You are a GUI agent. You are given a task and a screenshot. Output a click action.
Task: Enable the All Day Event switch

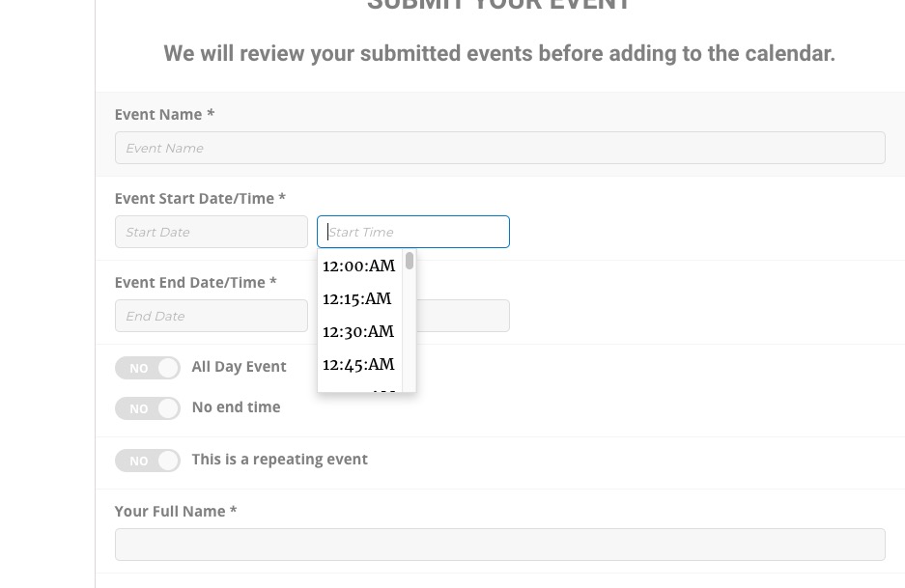point(148,368)
